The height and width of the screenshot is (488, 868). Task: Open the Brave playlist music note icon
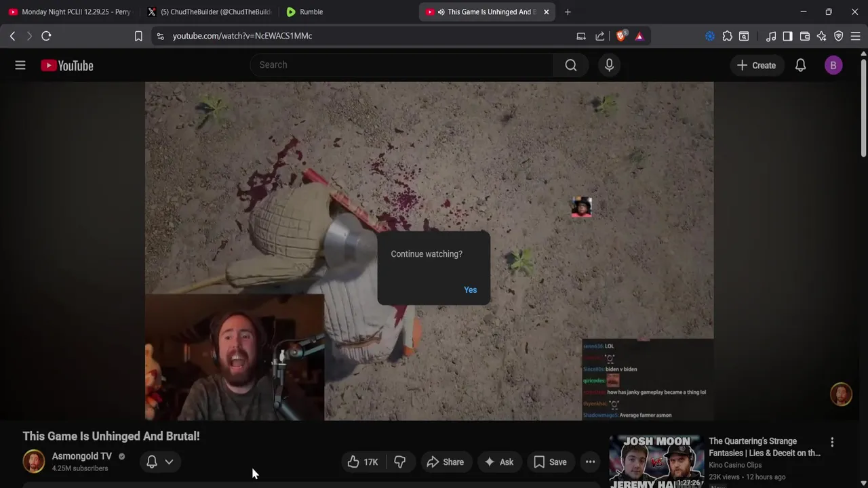tap(771, 36)
